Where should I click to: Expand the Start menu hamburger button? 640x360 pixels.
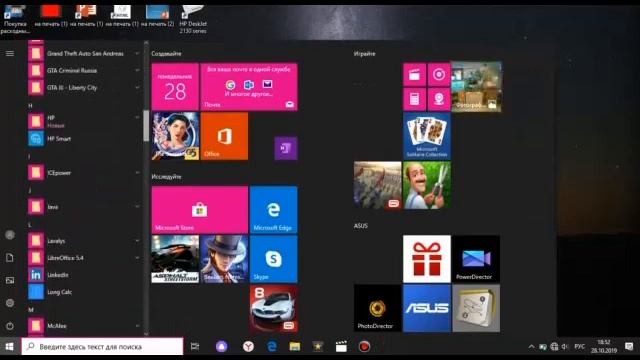point(10,53)
